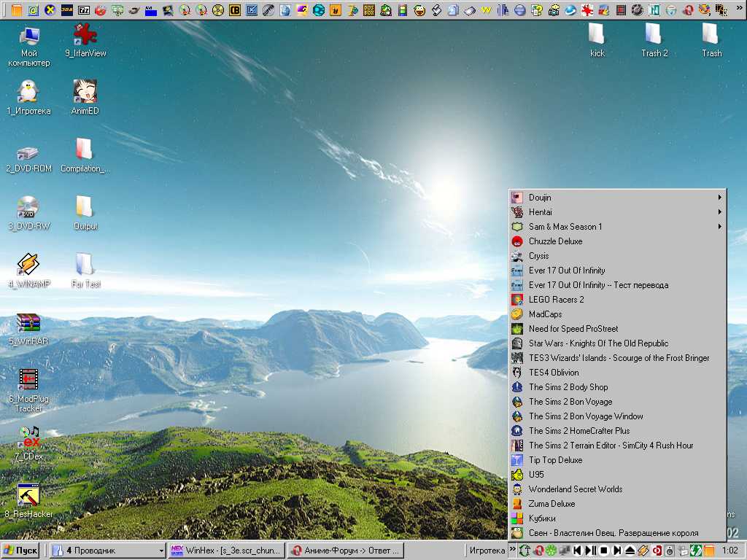Open the Trash folder on desktop
Screen dimensions: 747x560
coord(711,41)
